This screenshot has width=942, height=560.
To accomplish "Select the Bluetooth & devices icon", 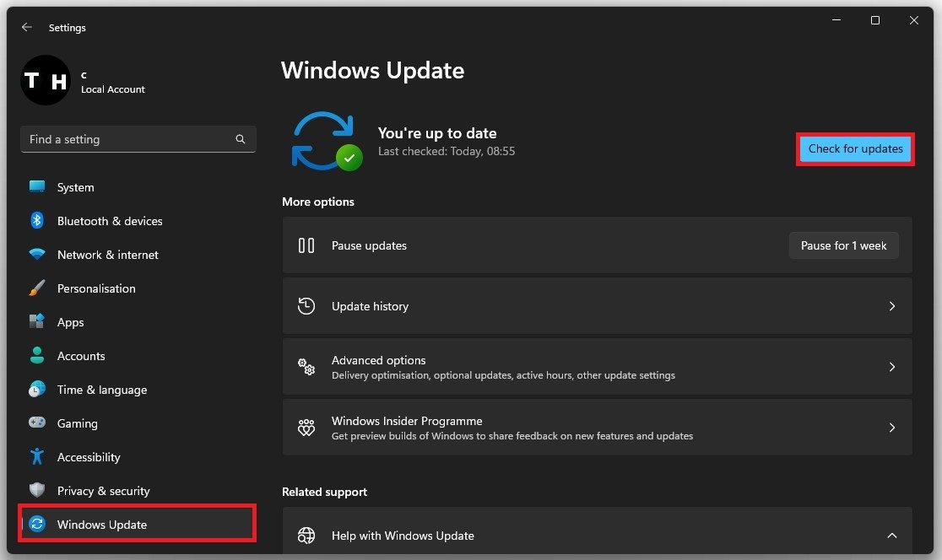I will tap(37, 221).
